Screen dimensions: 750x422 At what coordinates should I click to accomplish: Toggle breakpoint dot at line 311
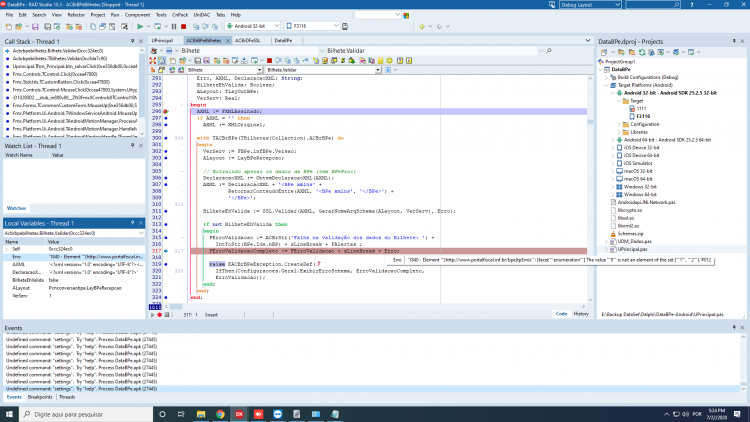tap(166, 211)
